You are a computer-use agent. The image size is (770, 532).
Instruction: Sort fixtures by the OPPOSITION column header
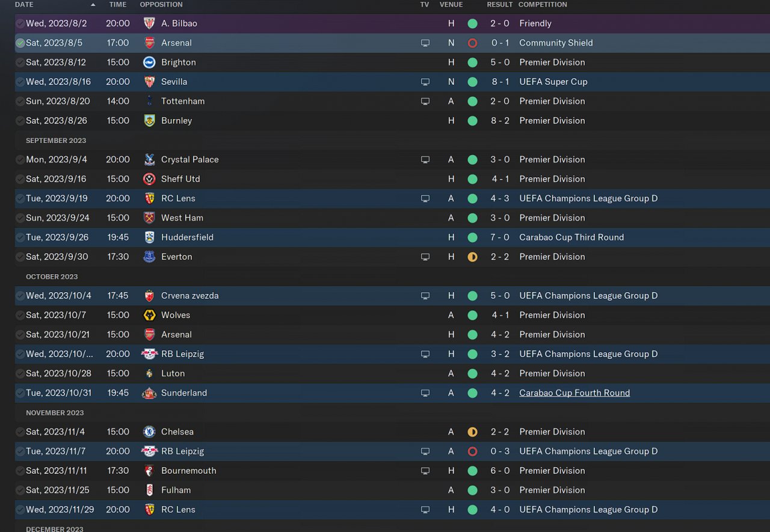pos(161,5)
